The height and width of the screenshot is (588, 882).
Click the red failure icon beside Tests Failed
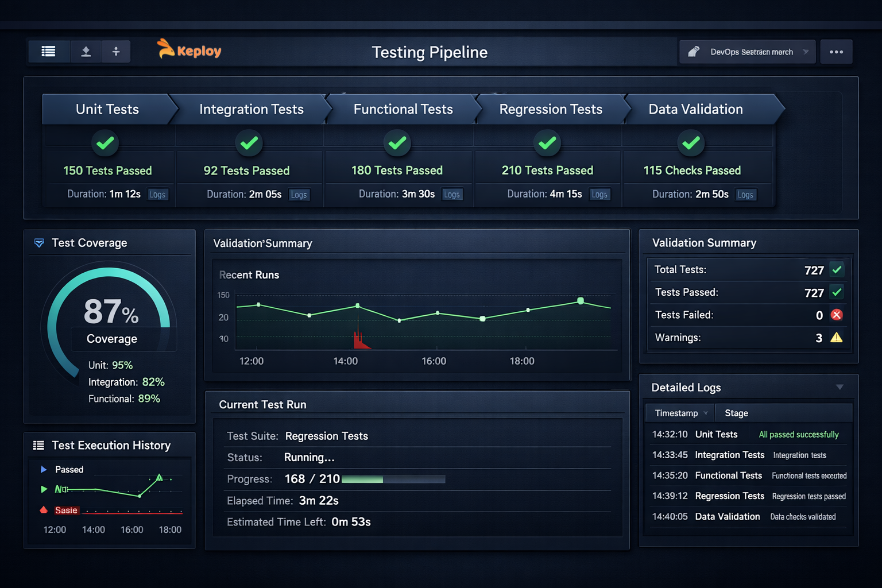click(x=837, y=315)
